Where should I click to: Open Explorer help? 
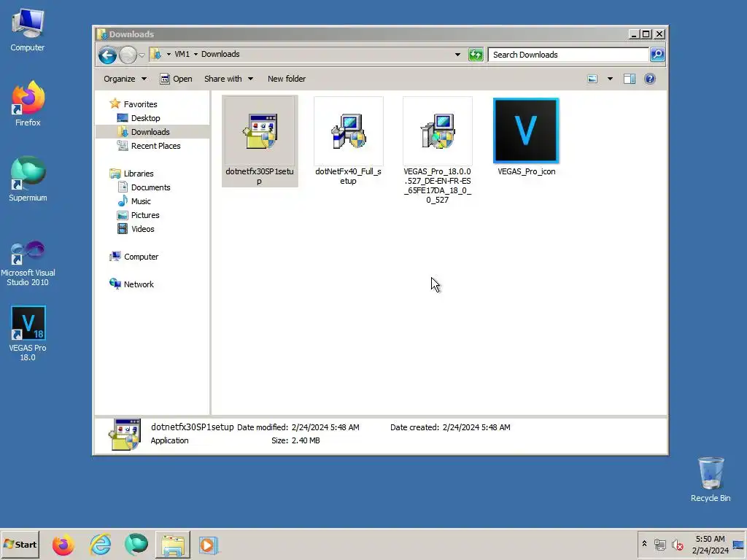coord(649,79)
